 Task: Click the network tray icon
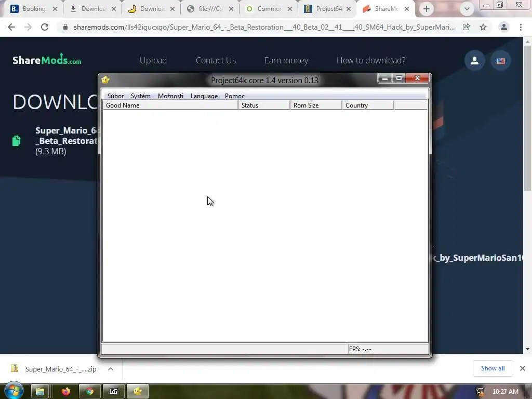pyautogui.click(x=480, y=392)
